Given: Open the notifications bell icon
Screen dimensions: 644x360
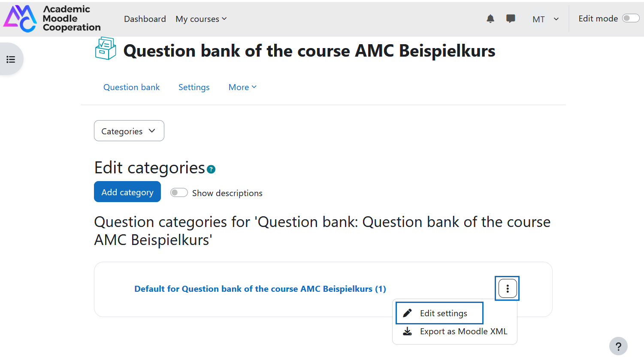Looking at the screenshot, I should click(x=490, y=19).
